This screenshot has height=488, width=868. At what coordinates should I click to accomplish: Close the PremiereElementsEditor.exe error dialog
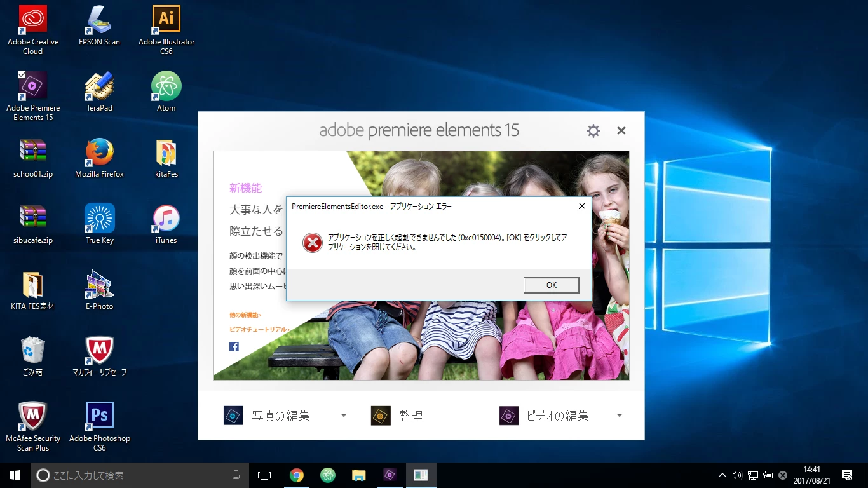[581, 206]
